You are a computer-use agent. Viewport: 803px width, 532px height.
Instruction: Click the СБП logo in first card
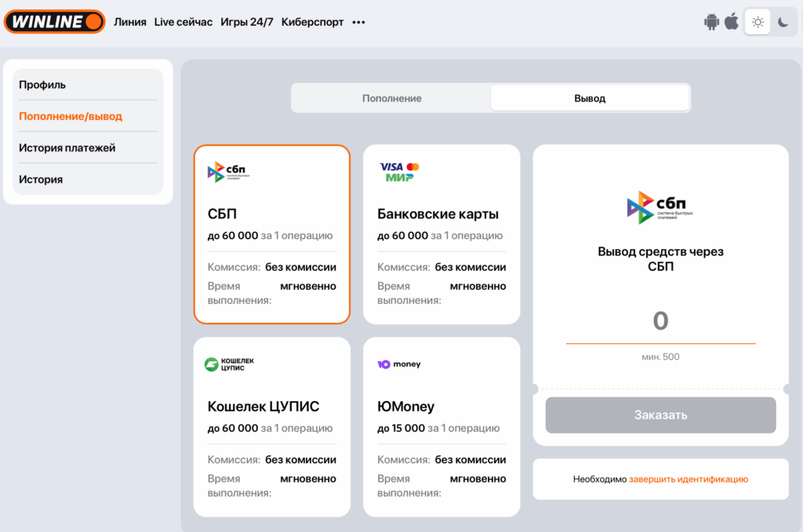228,172
